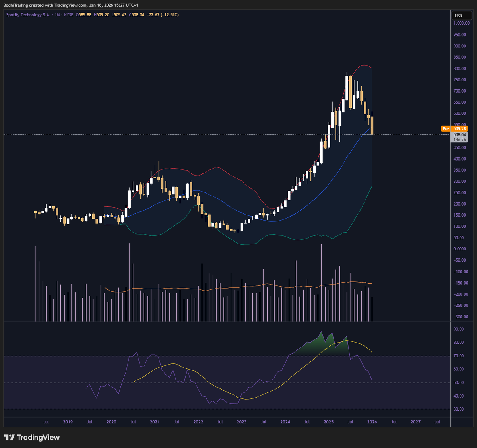Viewport: 477px width, 448px height.
Task: Click the 2025 time axis label
Action: 328,422
